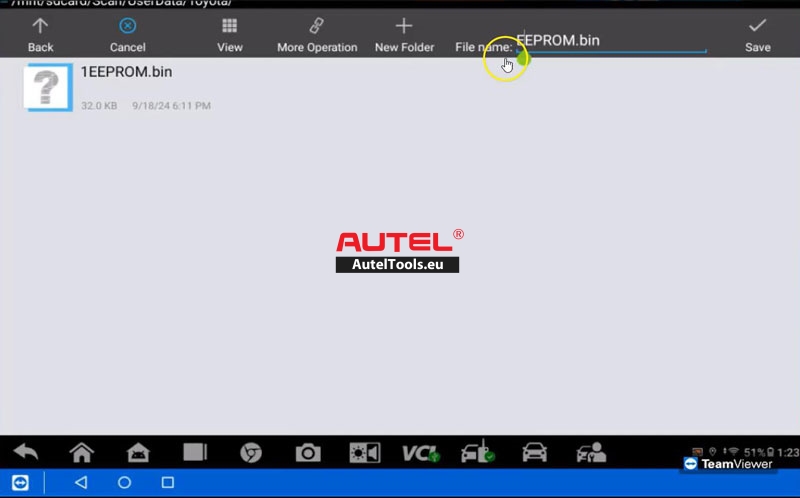Open the brightness screenshot icon
The image size is (800, 498).
pyautogui.click(x=364, y=452)
